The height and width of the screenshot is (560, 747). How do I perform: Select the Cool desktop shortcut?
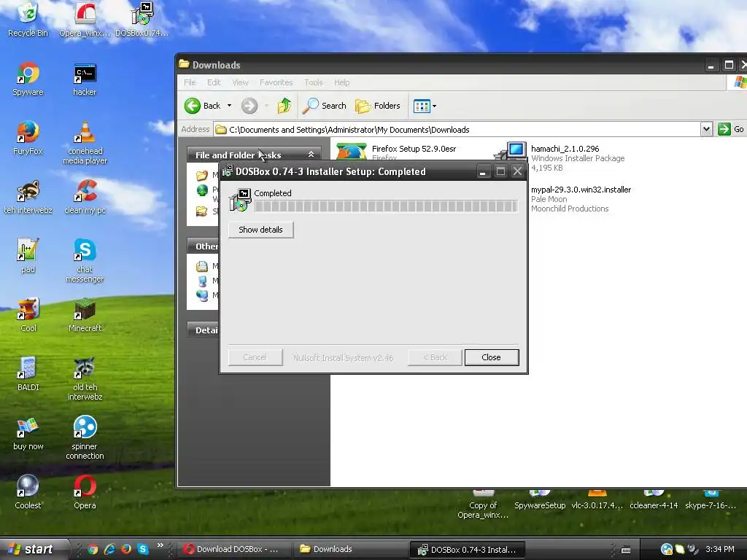(28, 315)
